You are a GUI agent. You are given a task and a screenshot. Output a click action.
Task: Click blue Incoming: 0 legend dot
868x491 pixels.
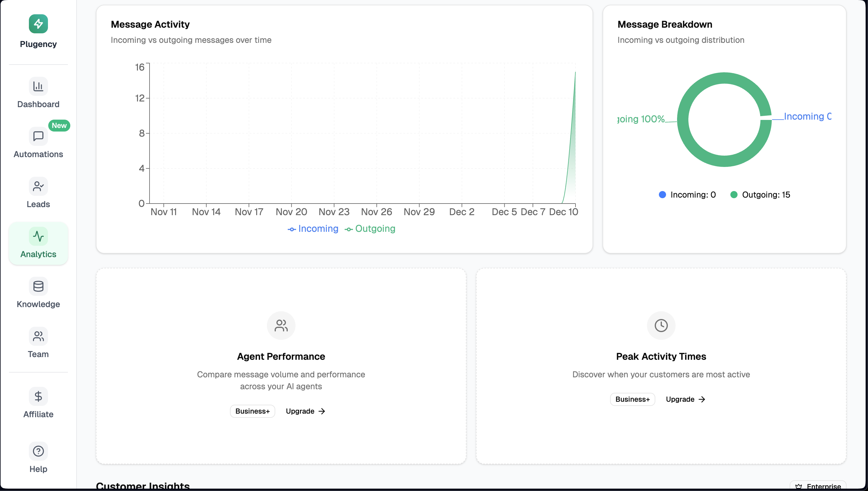click(662, 195)
